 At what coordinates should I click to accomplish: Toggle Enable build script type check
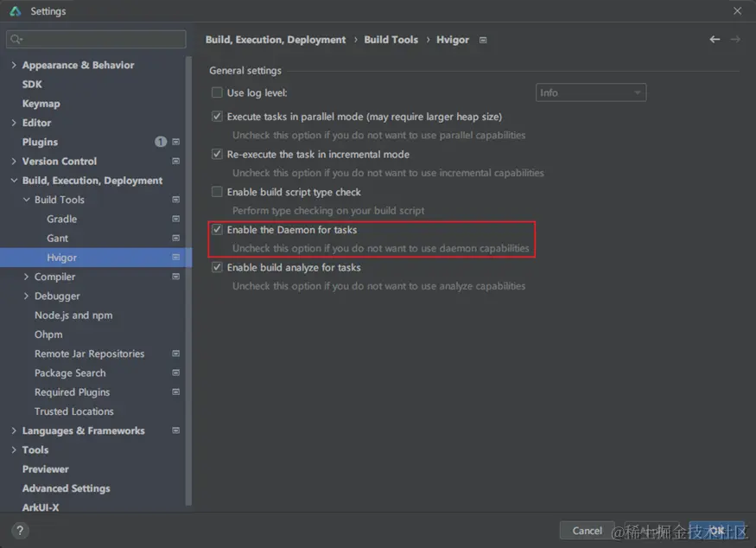(x=217, y=192)
